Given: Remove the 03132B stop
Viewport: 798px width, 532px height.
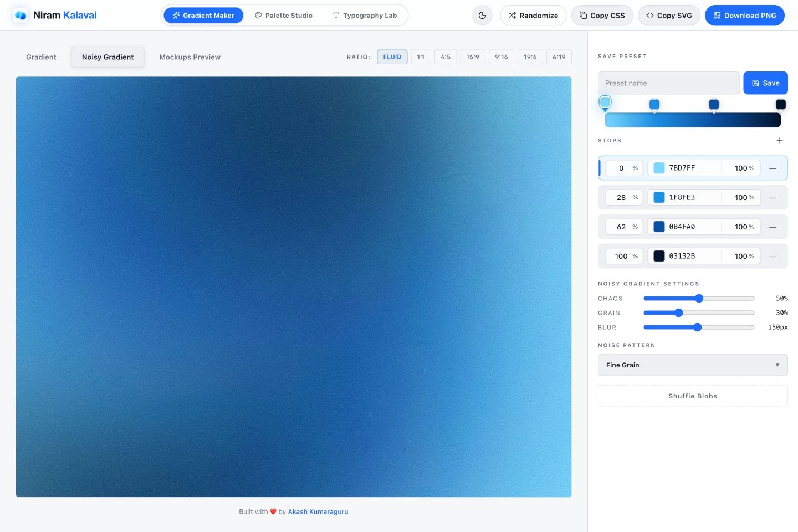Looking at the screenshot, I should click(773, 256).
